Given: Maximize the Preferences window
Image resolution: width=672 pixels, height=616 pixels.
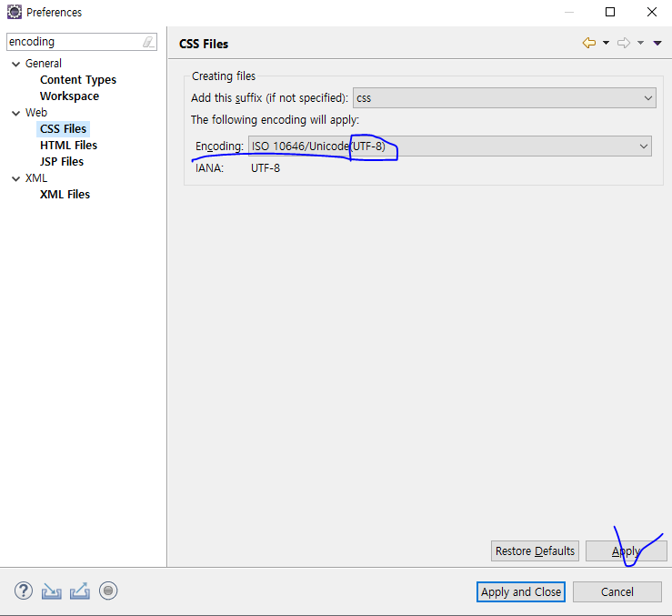Looking at the screenshot, I should (x=610, y=12).
